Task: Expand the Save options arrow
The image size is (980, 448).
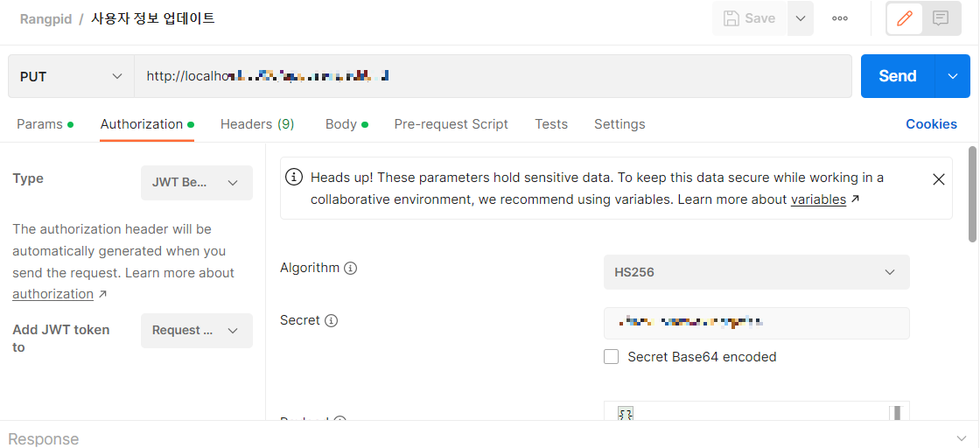Action: [x=800, y=18]
